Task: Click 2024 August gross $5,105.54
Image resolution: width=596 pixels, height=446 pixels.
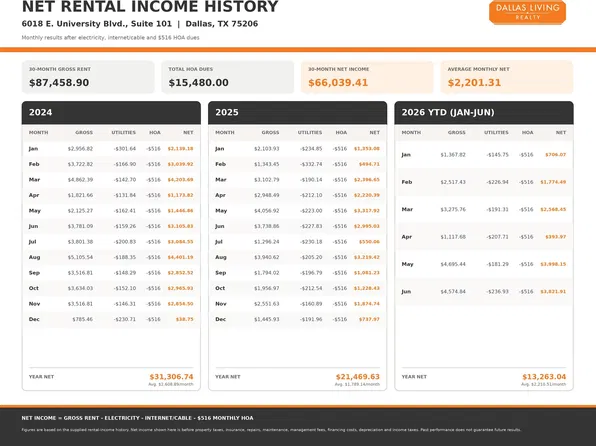Action: point(80,257)
